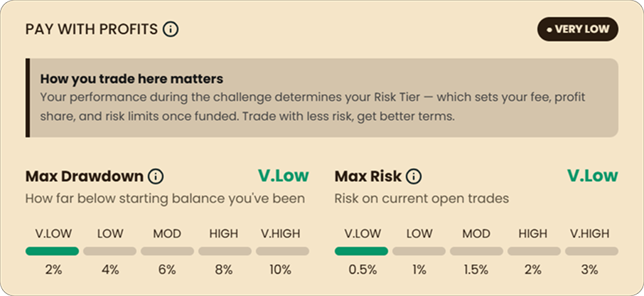644x296 pixels.
Task: Select the HIGH Max Risk bar
Action: pyautogui.click(x=534, y=251)
